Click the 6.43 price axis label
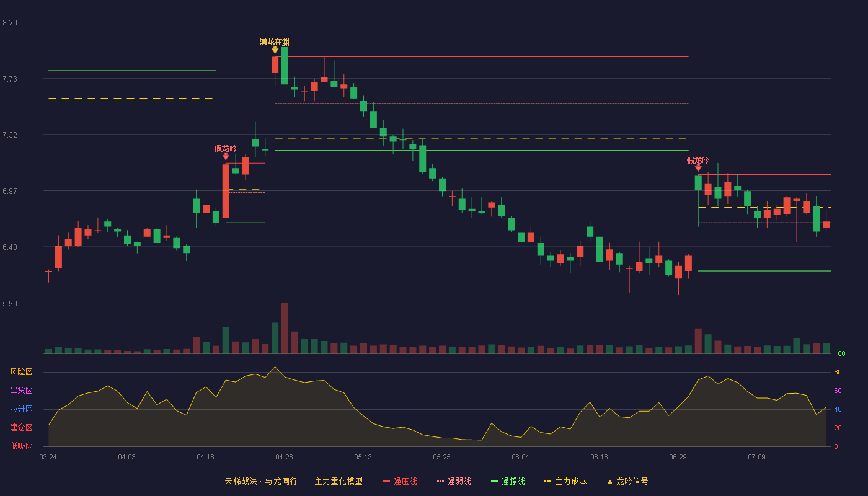Image resolution: width=868 pixels, height=496 pixels. [x=10, y=247]
